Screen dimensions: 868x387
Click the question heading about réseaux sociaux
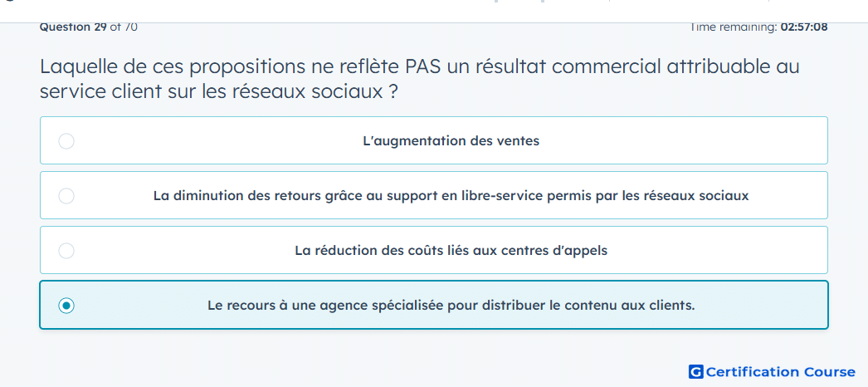coord(420,79)
